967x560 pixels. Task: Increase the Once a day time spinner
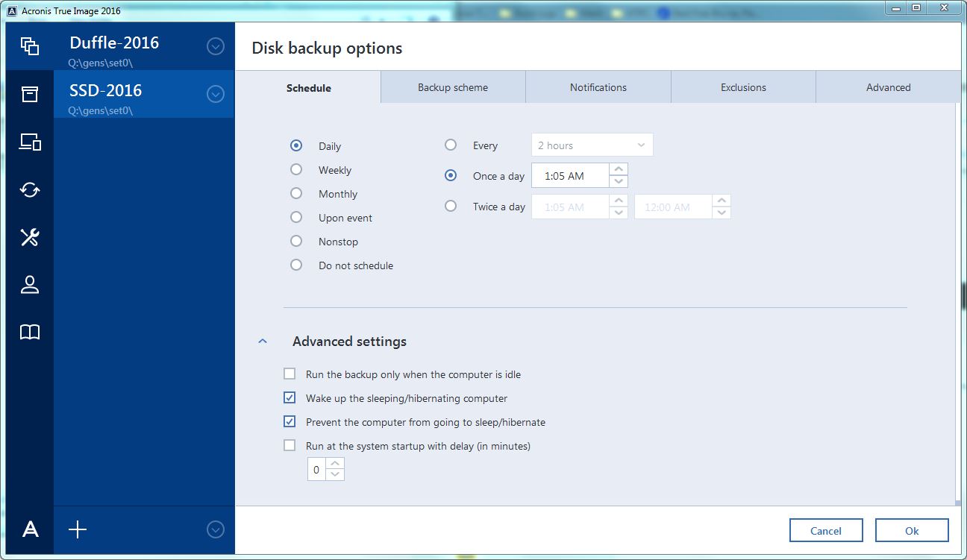[x=619, y=170]
